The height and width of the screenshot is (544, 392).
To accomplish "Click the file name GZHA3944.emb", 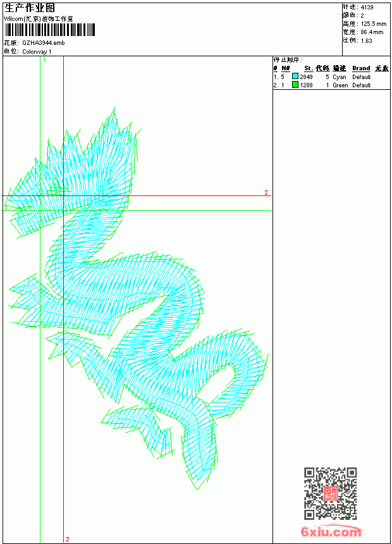I will (44, 43).
